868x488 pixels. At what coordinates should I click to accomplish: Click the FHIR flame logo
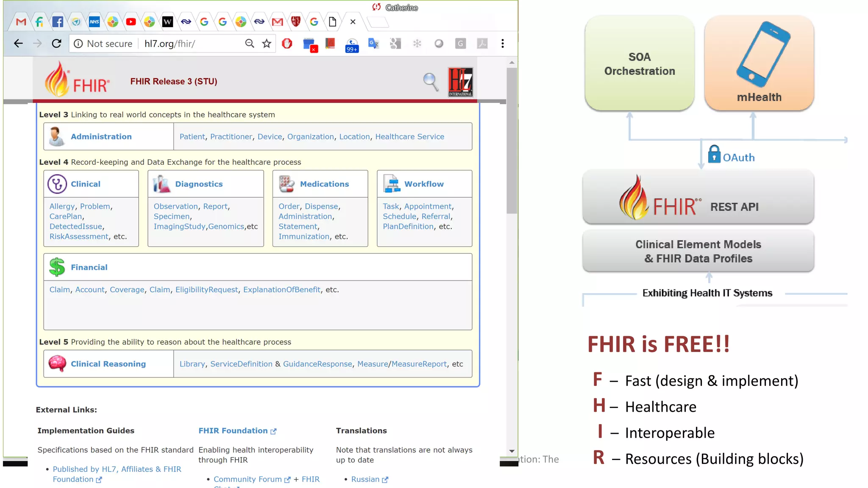coord(77,79)
